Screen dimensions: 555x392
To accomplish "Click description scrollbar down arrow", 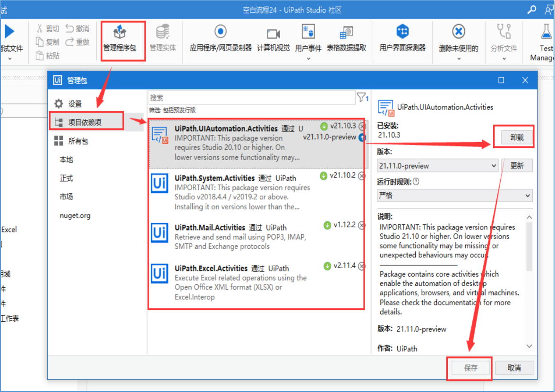I will pyautogui.click(x=529, y=346).
